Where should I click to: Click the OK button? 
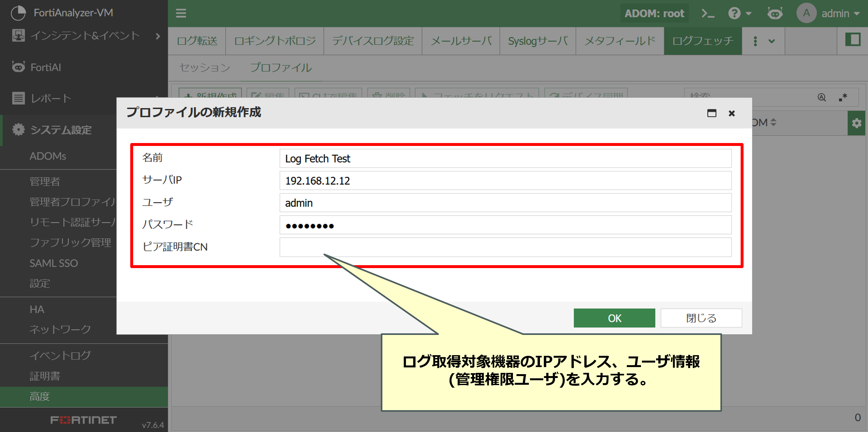(x=614, y=318)
